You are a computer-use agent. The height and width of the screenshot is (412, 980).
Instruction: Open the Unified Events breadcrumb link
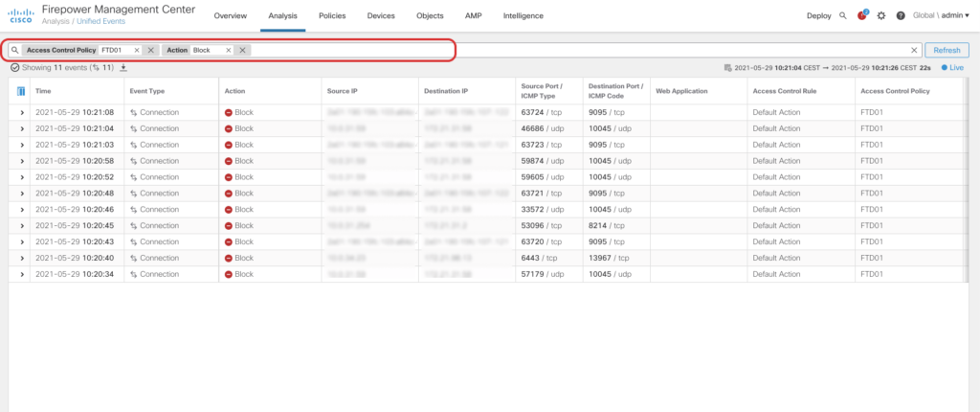[x=100, y=21]
